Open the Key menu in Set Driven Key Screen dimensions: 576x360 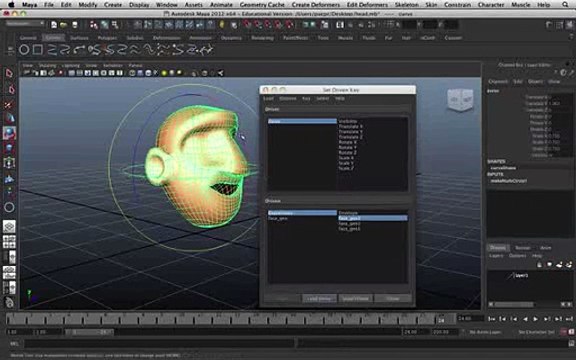pyautogui.click(x=306, y=98)
